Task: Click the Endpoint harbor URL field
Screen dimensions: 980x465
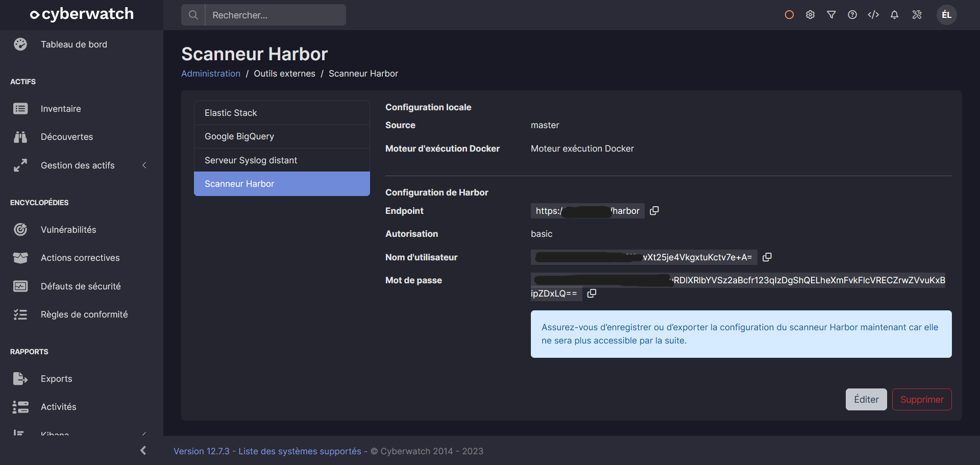Action: 587,211
